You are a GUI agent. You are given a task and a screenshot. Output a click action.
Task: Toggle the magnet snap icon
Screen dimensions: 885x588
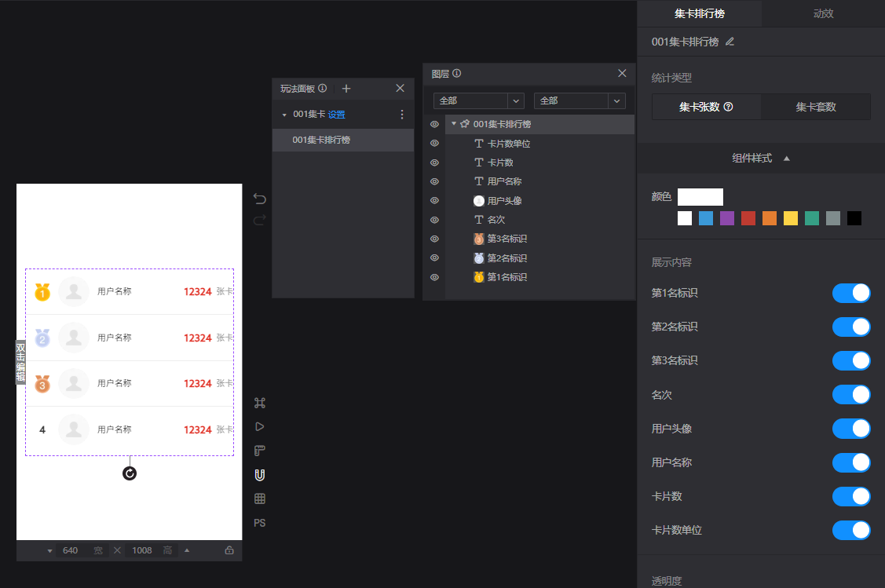260,475
